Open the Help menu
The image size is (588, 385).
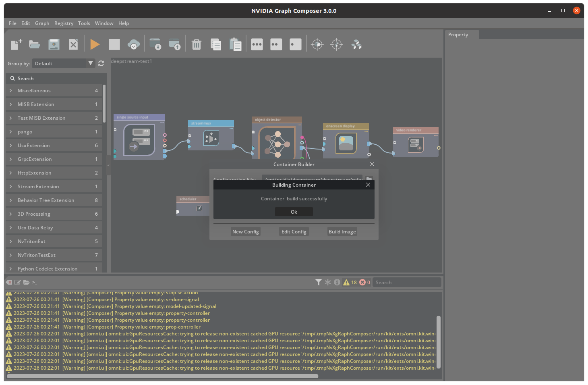(124, 23)
